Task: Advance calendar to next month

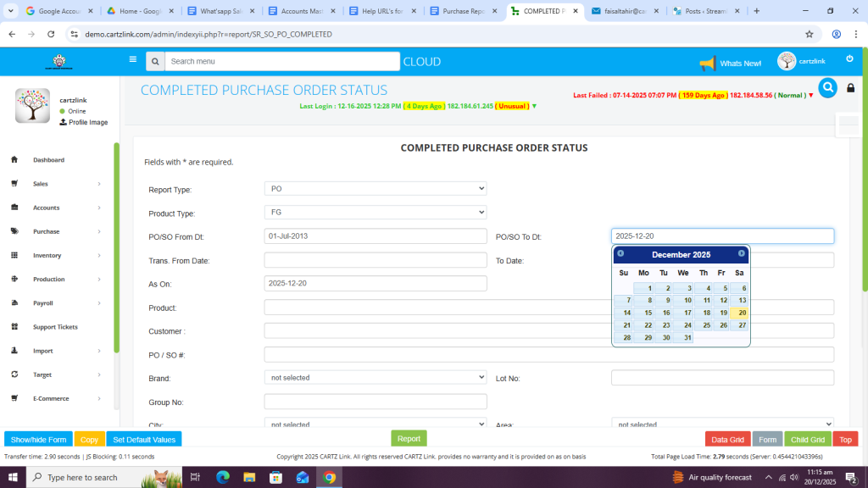Action: pyautogui.click(x=741, y=253)
